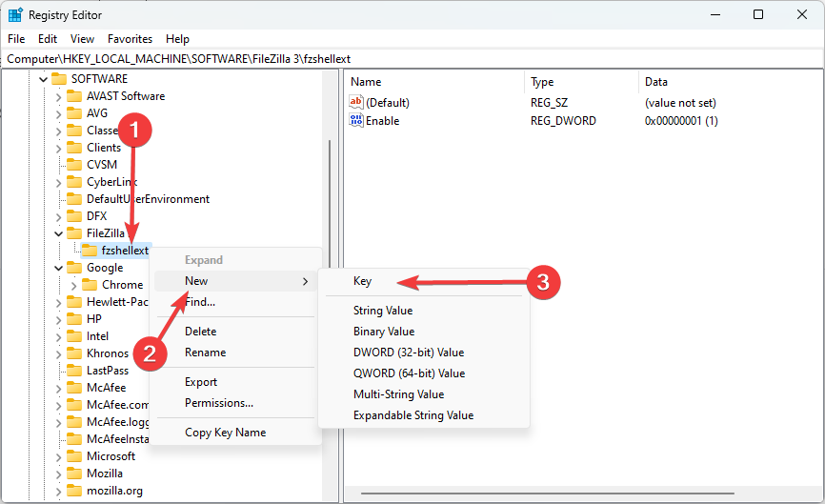Screen dimensions: 825x504
Task: Click the registry path address bar
Action: (x=412, y=59)
